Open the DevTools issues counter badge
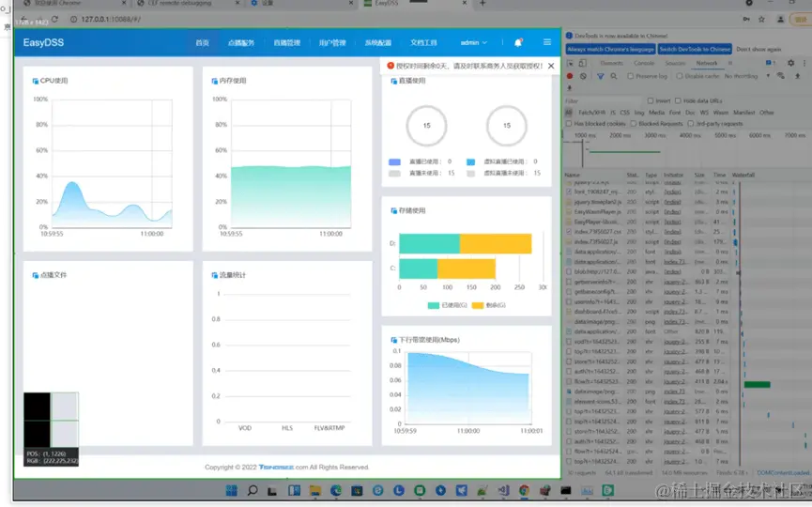The width and height of the screenshot is (812, 507). tap(770, 63)
